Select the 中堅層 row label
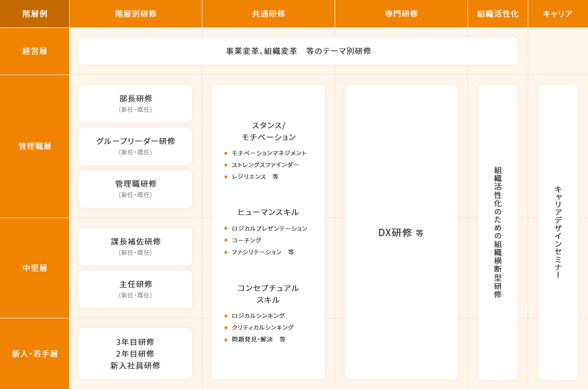The width and height of the screenshot is (588, 389). [x=35, y=268]
